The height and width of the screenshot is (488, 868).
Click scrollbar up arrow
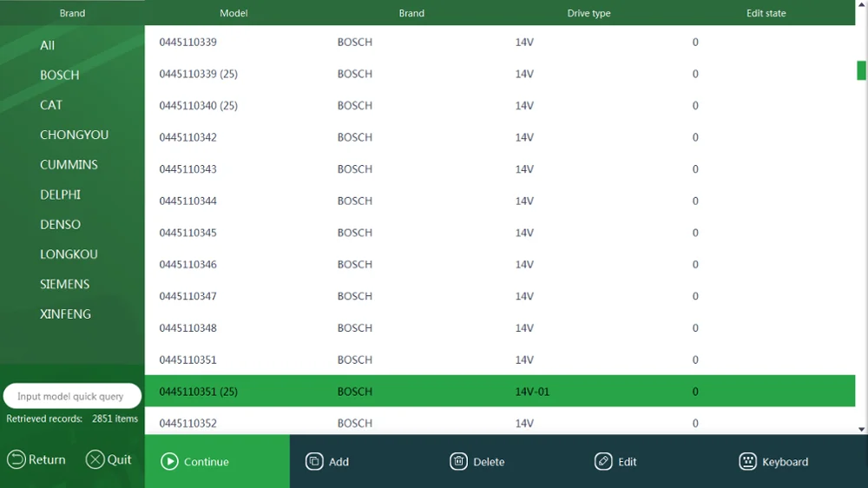pyautogui.click(x=861, y=3)
